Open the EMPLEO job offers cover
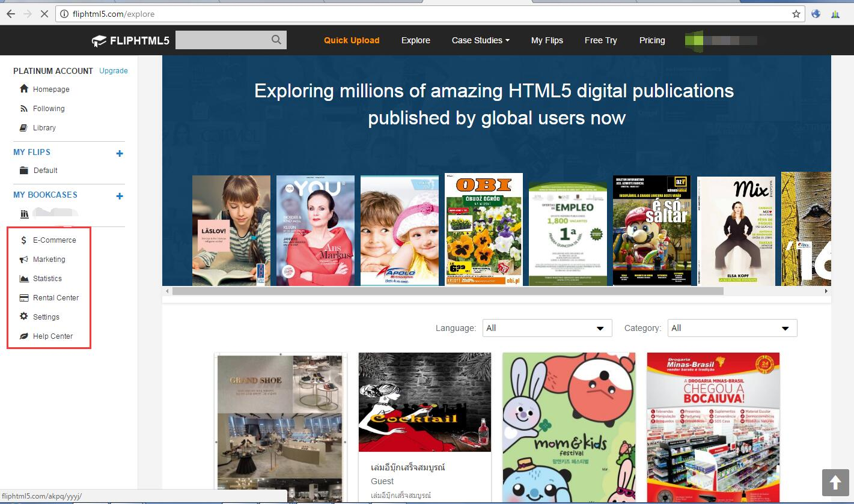The width and height of the screenshot is (854, 504). pos(568,233)
